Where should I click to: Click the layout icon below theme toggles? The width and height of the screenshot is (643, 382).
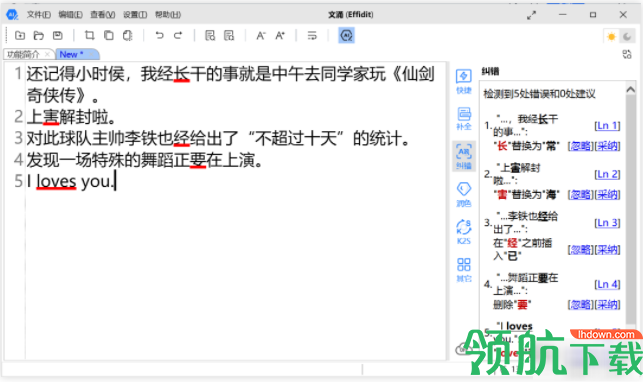pos(627,54)
